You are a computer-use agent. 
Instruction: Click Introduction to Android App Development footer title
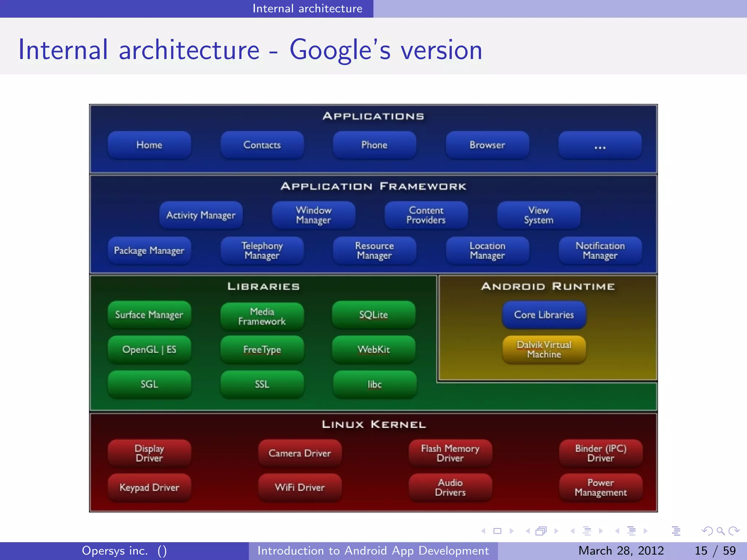point(373,551)
